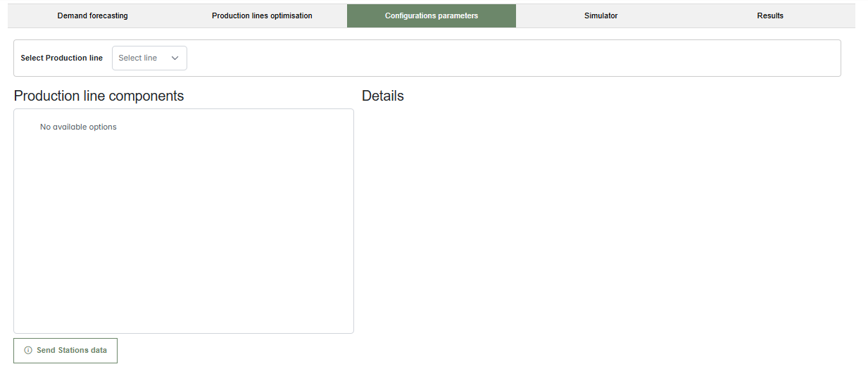Click the 'Select Production line' label
This screenshot has width=868, height=369.
(61, 58)
